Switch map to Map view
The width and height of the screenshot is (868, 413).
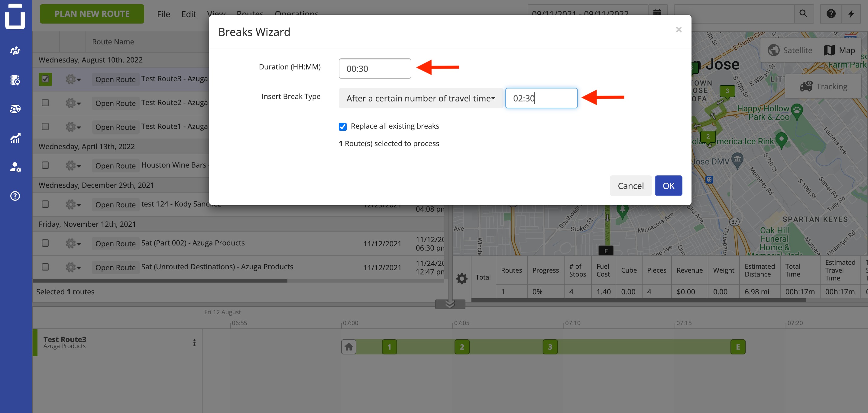click(840, 50)
